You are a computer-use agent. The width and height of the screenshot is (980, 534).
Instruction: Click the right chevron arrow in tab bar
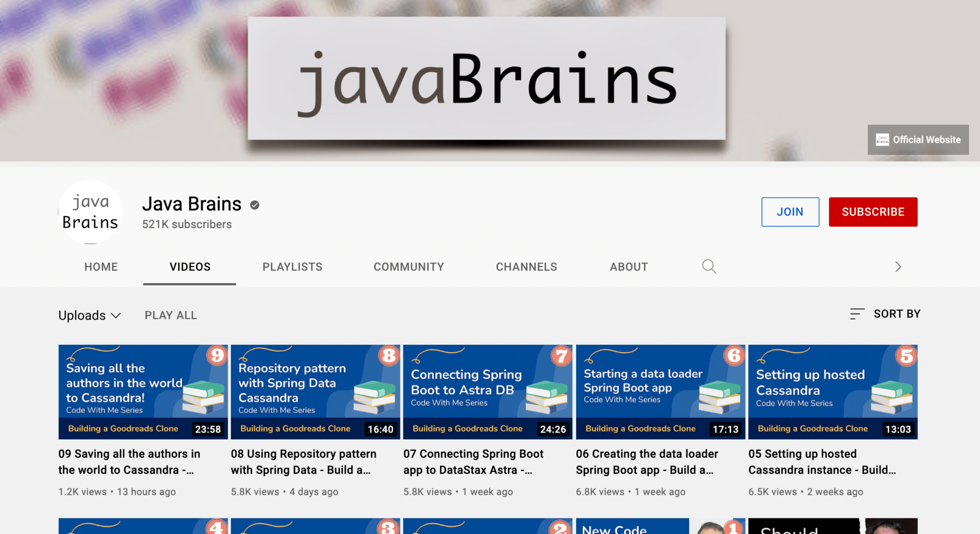[898, 267]
